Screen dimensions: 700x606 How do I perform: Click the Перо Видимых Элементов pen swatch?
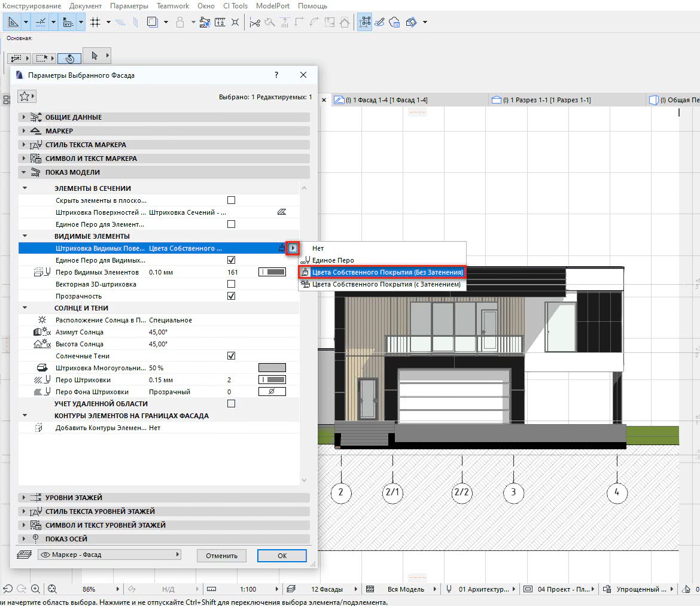click(272, 272)
